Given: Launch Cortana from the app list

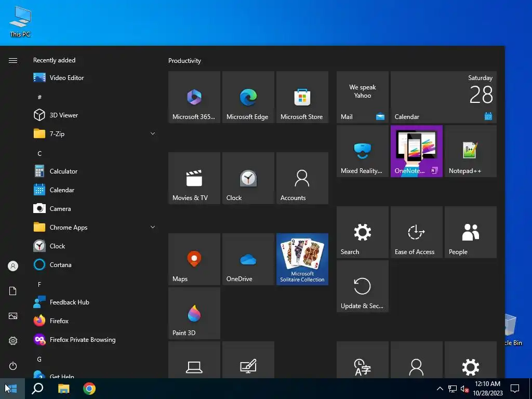Looking at the screenshot, I should tap(95, 264).
